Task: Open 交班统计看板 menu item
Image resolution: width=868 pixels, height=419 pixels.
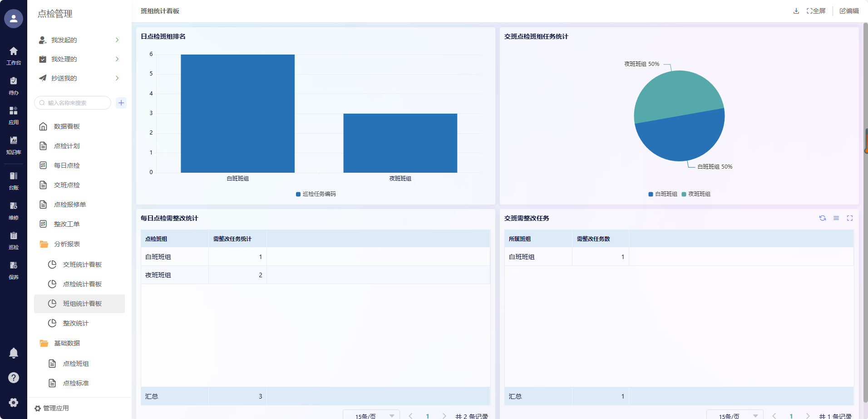Action: [x=82, y=264]
